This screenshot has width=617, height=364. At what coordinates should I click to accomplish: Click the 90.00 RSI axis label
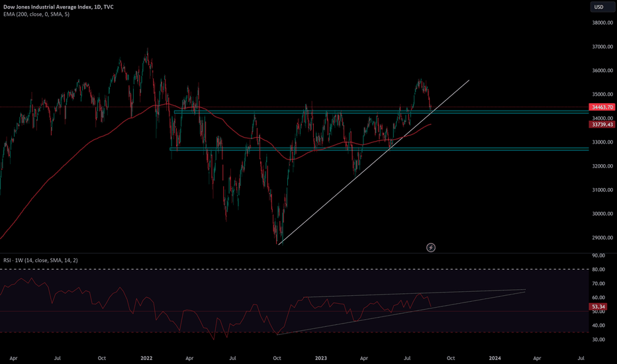point(598,255)
